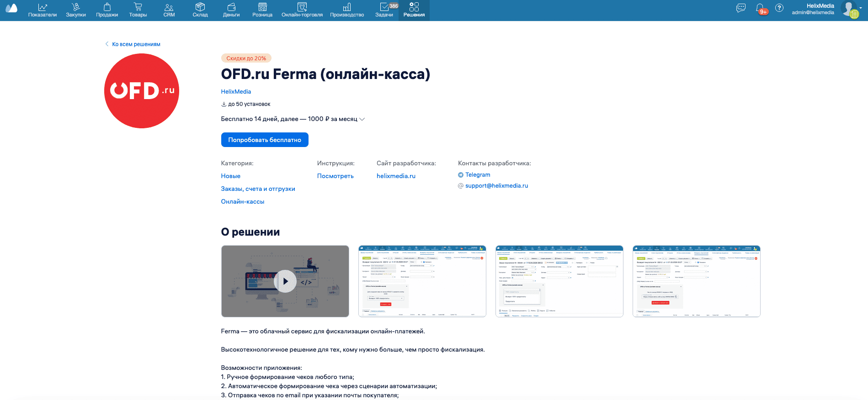The height and width of the screenshot is (400, 868).
Task: Click the Попробовать бесплатно button
Action: point(265,140)
